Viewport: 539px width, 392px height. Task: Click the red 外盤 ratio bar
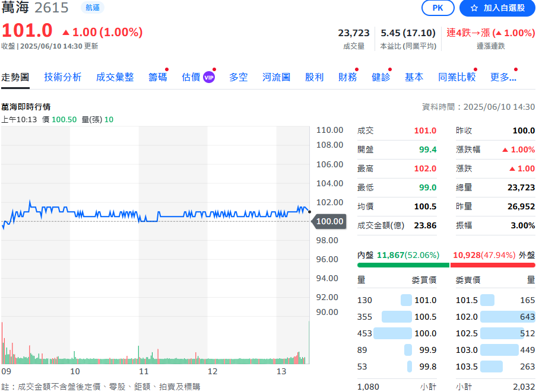[x=493, y=265]
